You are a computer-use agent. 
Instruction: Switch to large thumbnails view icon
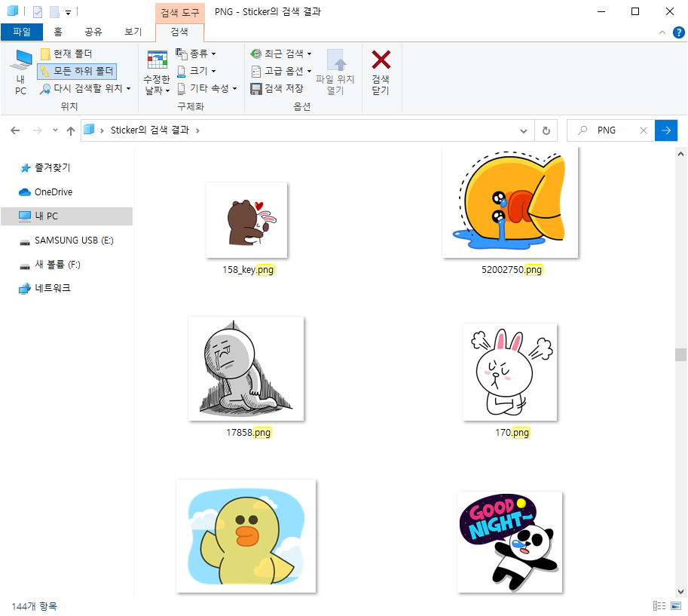[676, 606]
